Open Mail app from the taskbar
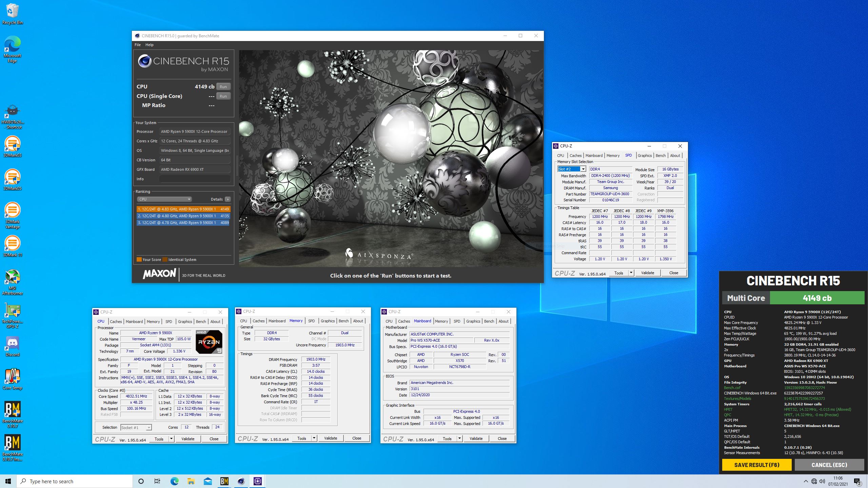868x488 pixels. click(208, 481)
